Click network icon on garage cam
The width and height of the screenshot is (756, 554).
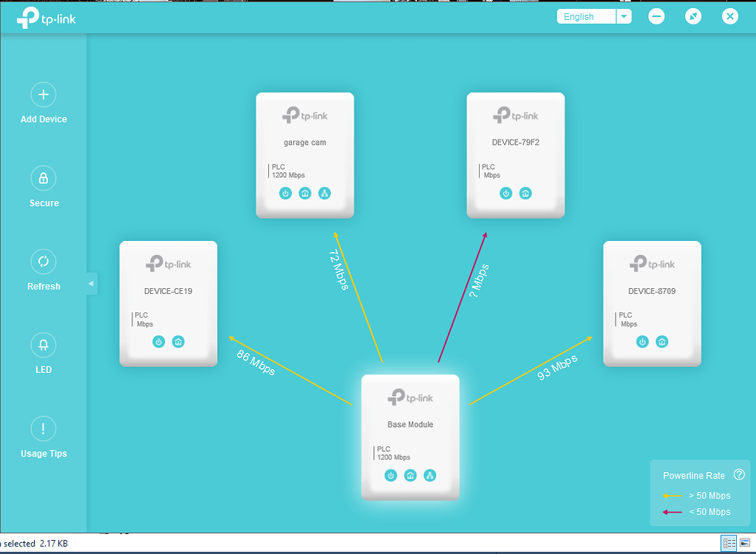point(324,194)
